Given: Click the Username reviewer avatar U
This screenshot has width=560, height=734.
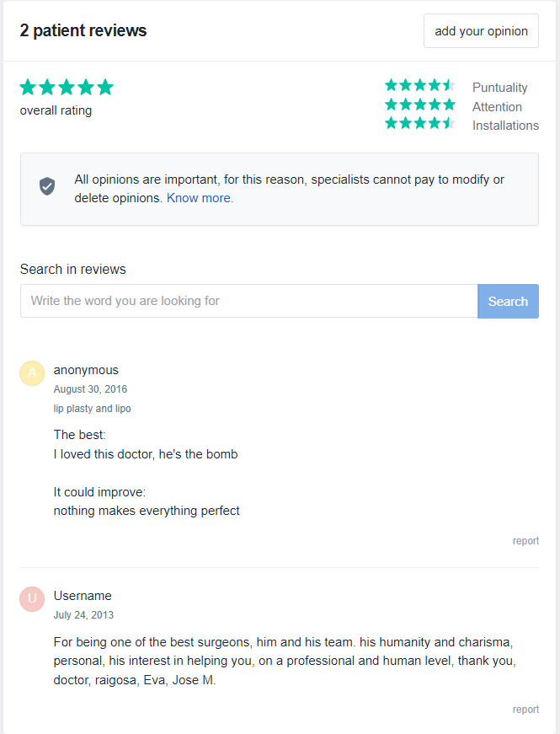Looking at the screenshot, I should (32, 598).
